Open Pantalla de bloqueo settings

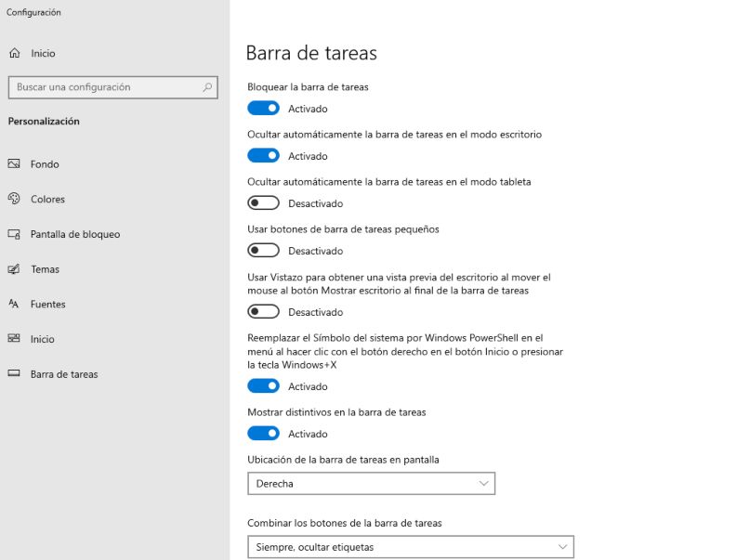click(x=15, y=234)
